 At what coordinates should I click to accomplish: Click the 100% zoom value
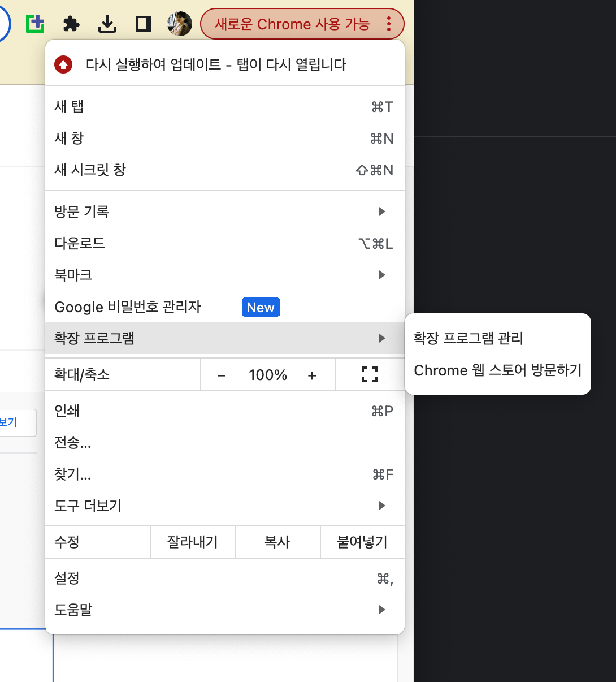pos(268,375)
